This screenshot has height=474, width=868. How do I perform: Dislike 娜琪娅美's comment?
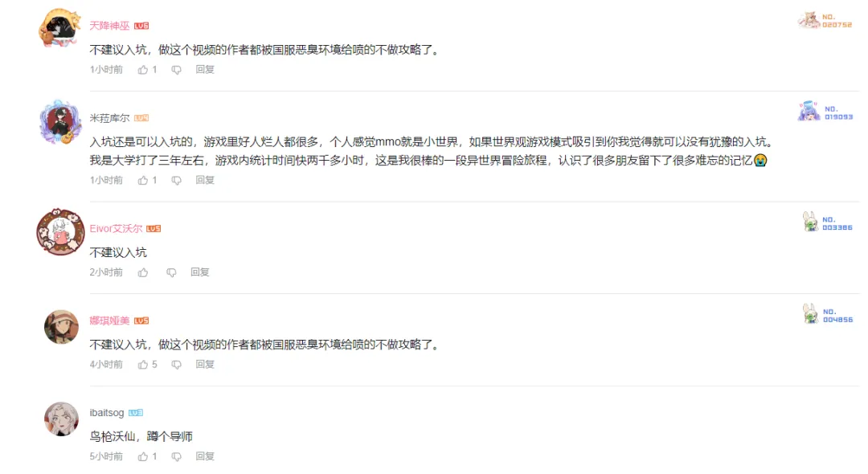176,365
